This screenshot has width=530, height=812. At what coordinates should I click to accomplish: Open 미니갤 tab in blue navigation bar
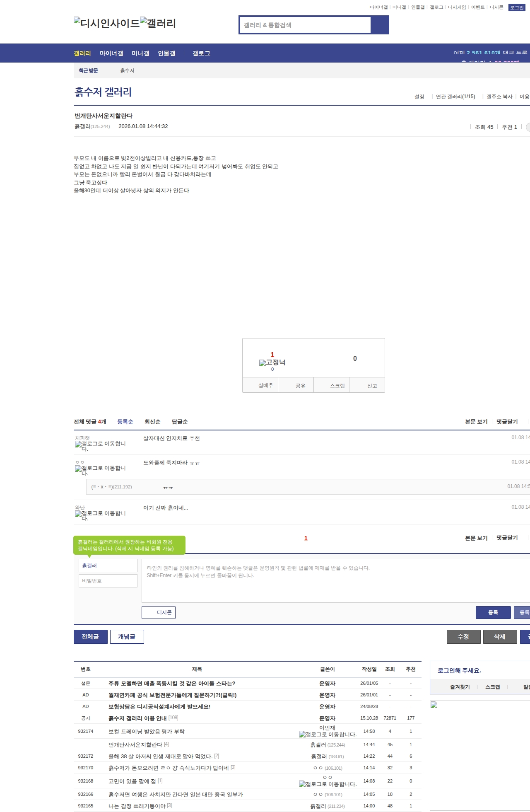(x=140, y=53)
